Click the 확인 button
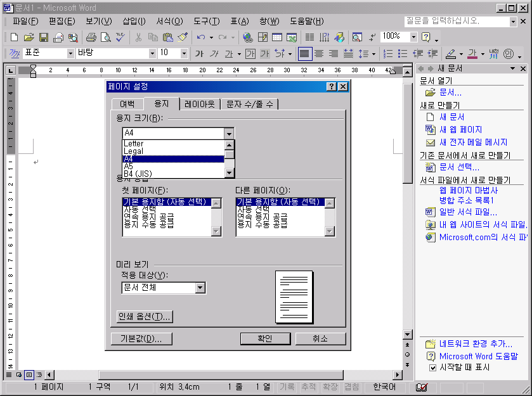Image resolution: width=532 pixels, height=396 pixels. point(265,338)
